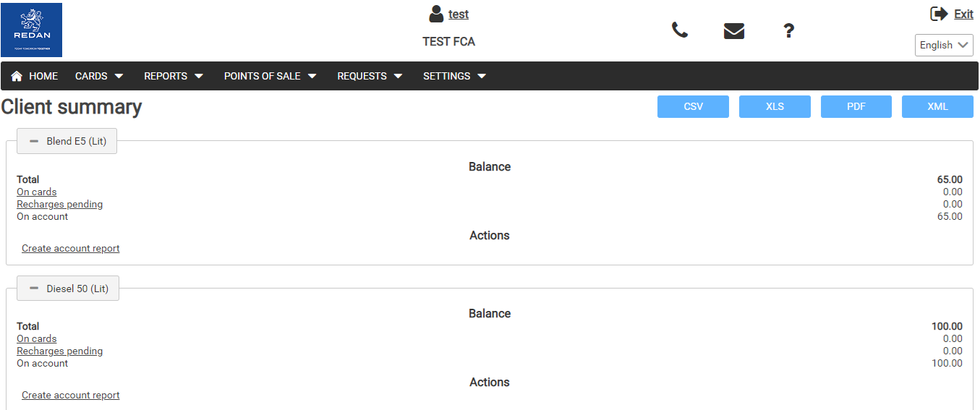Click the house icon beside HOME
This screenshot has width=980, height=410.
point(17,76)
